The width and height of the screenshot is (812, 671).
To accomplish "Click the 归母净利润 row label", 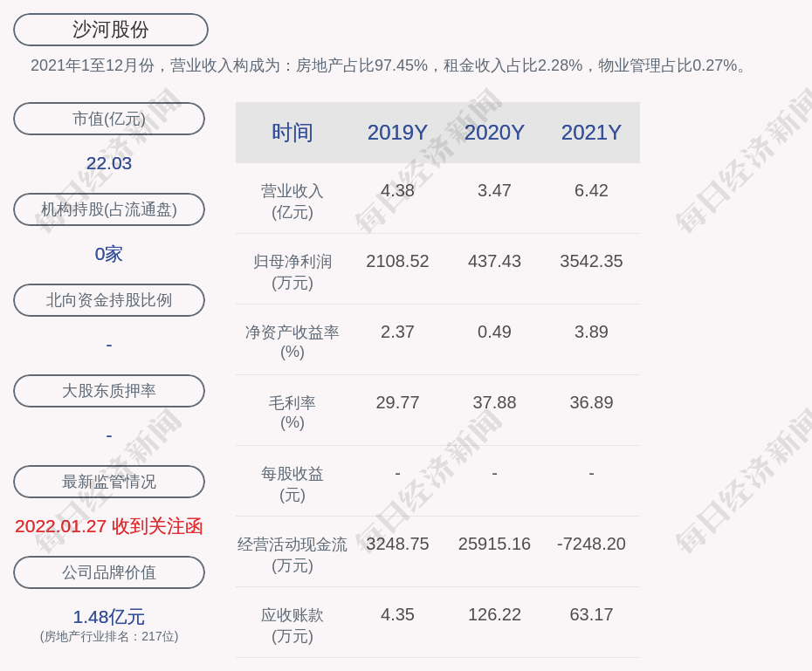I will 292,271.
